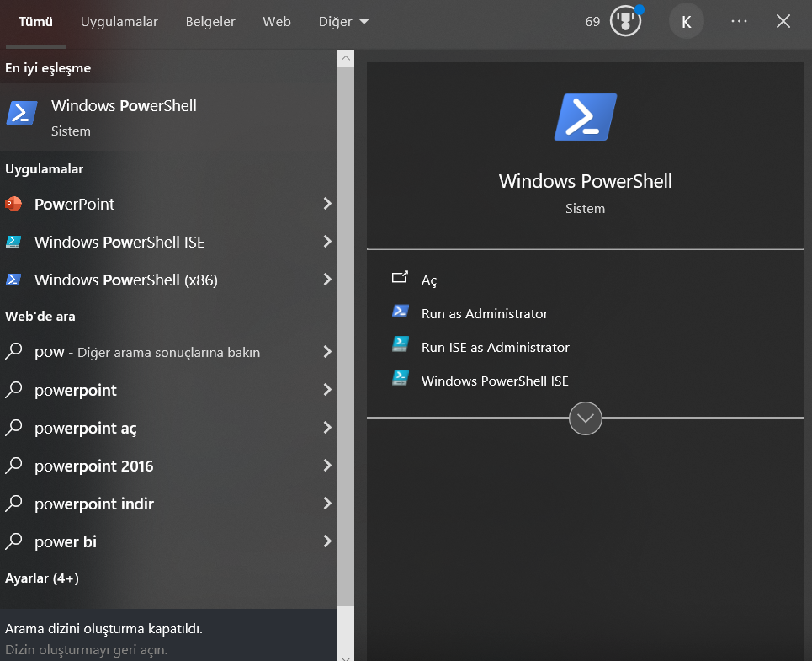Open Windows PowerShell (x86)
The width and height of the screenshot is (812, 661).
pyautogui.click(x=126, y=280)
